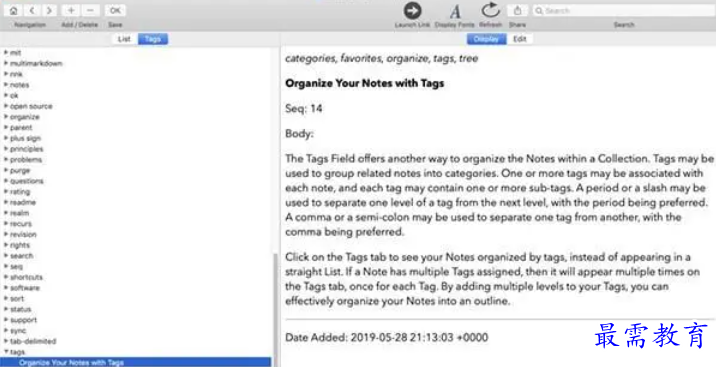Image resolution: width=716 pixels, height=367 pixels.
Task: Expand the tab-delimited tag
Action: [6, 341]
